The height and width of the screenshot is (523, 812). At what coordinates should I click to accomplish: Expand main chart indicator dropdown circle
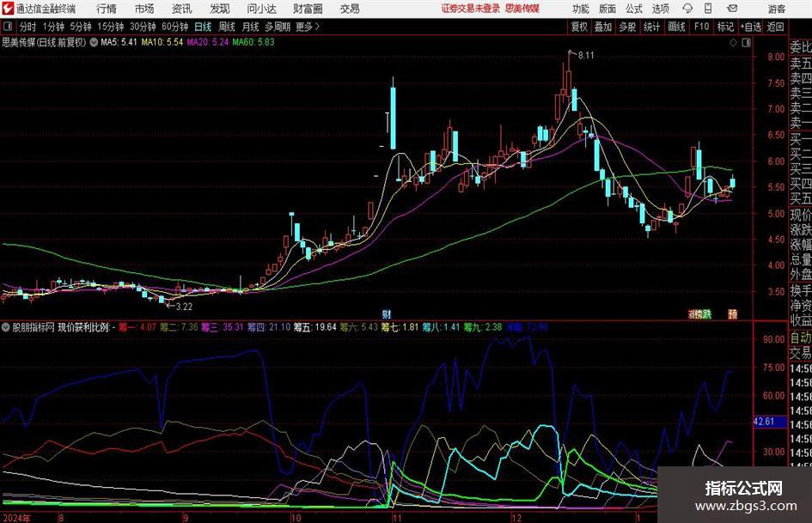tap(94, 42)
